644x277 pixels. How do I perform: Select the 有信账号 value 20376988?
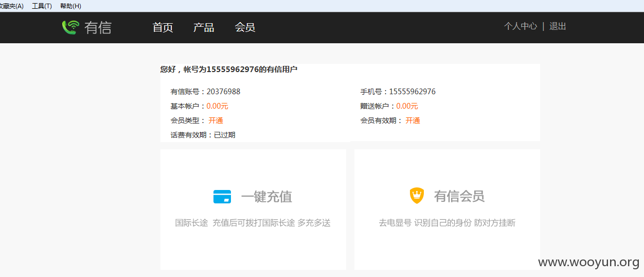click(223, 92)
